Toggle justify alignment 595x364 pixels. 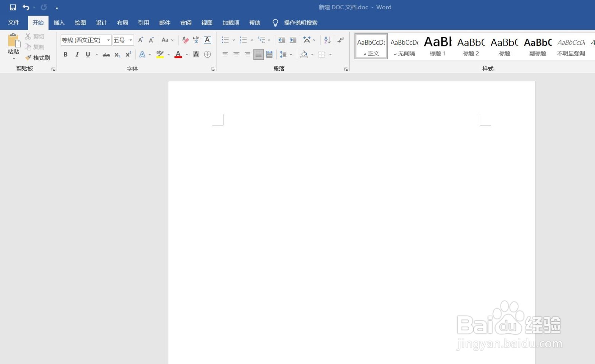pos(258,55)
